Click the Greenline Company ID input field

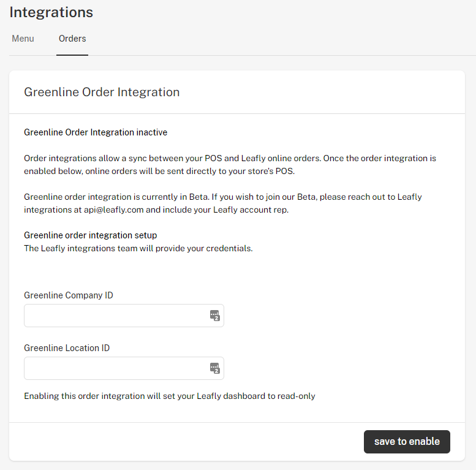(x=124, y=316)
